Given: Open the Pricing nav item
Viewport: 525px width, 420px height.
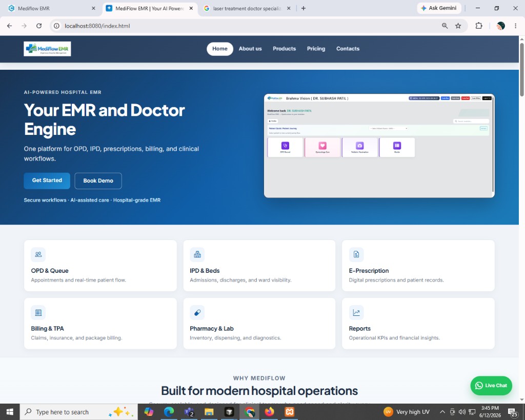Looking at the screenshot, I should pos(316,49).
